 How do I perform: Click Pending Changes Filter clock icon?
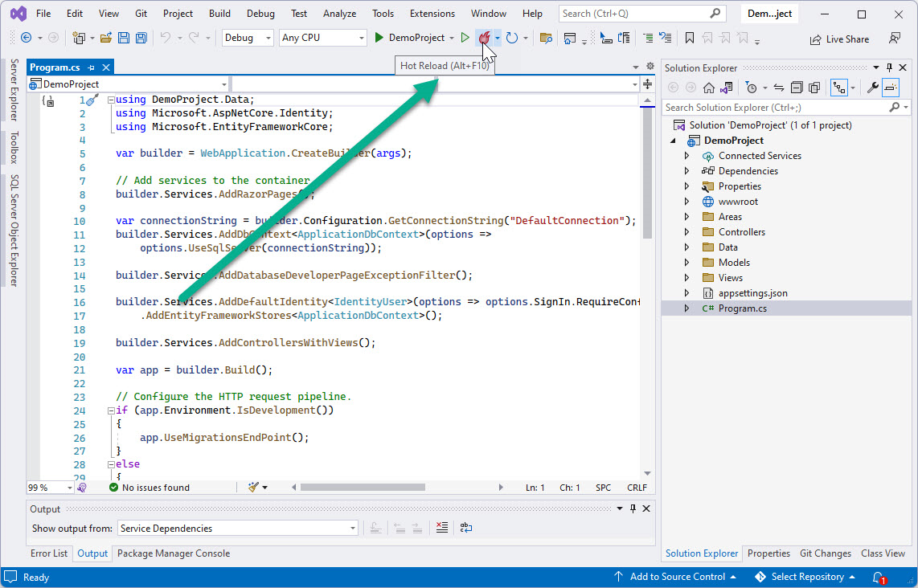[x=751, y=88]
